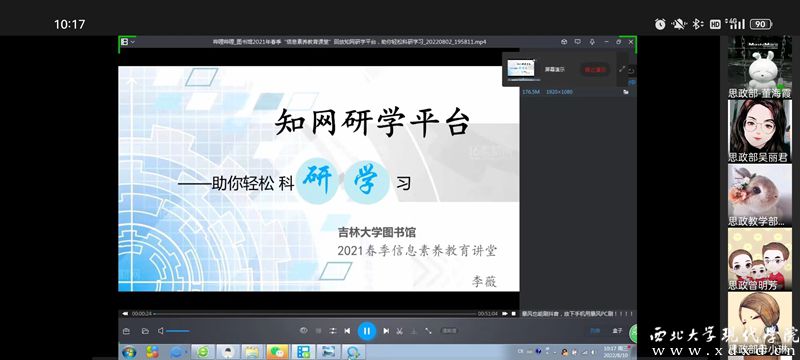Viewport: 800px width, 360px height.
Task: Skip to the next video track
Action: pos(386,331)
